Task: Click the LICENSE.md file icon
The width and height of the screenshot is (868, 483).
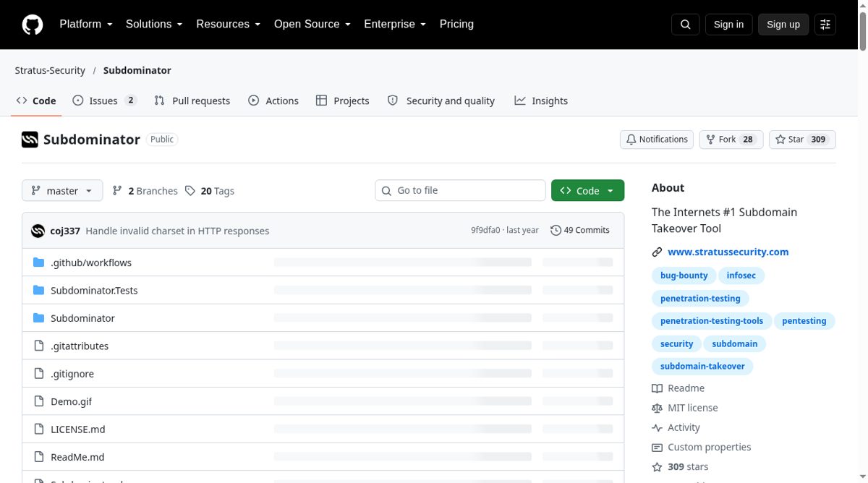Action: (x=39, y=429)
